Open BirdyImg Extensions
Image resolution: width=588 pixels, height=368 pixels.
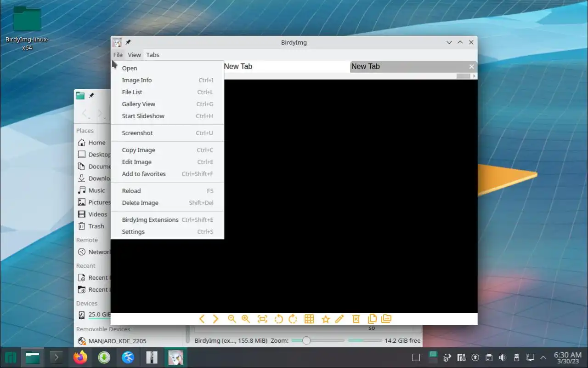tap(167, 220)
